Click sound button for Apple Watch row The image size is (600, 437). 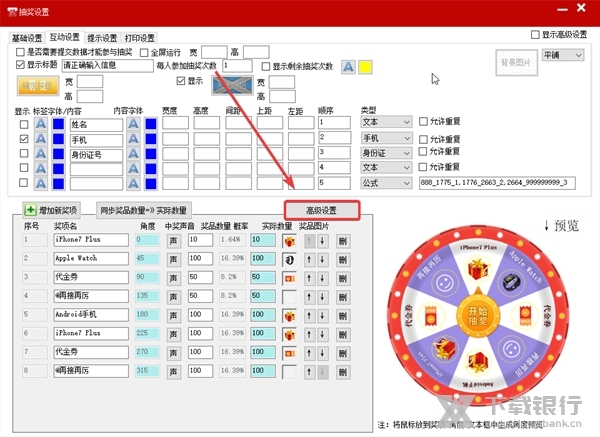(x=174, y=260)
